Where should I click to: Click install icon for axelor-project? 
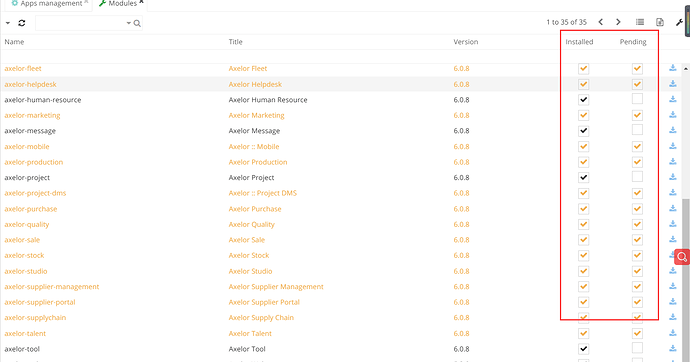pos(673,177)
